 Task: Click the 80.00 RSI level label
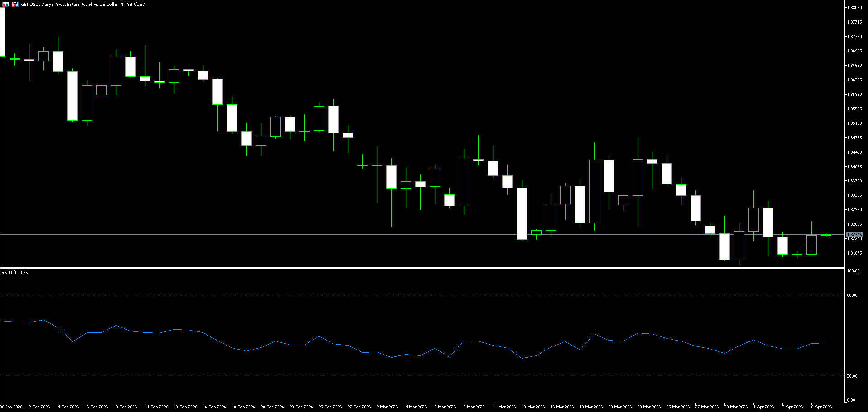pyautogui.click(x=852, y=295)
